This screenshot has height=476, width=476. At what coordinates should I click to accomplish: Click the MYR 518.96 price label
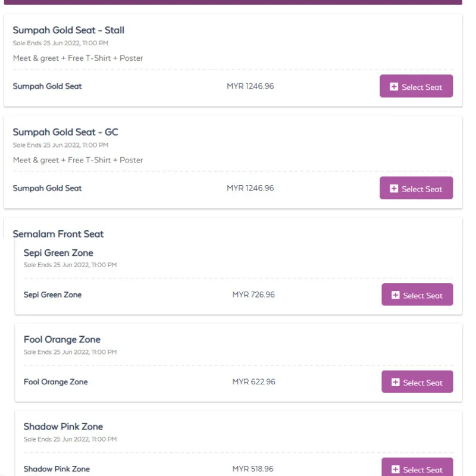point(253,469)
